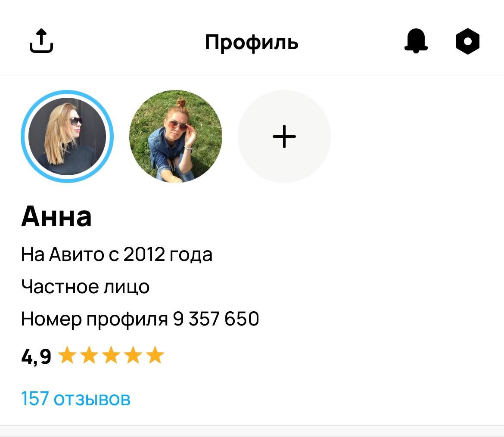Click the 4,9 rating value
Image resolution: width=504 pixels, height=437 pixels.
[x=36, y=356]
